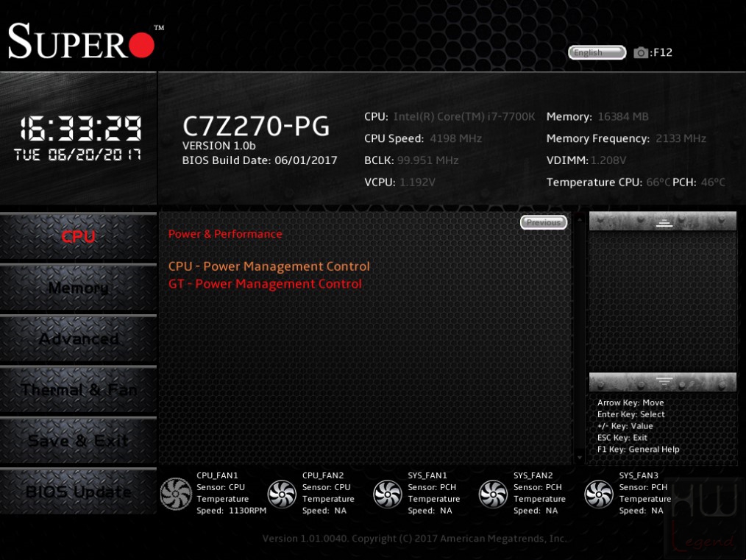This screenshot has width=746, height=560.
Task: Click the VDIMM 1.208V value
Action: [608, 160]
